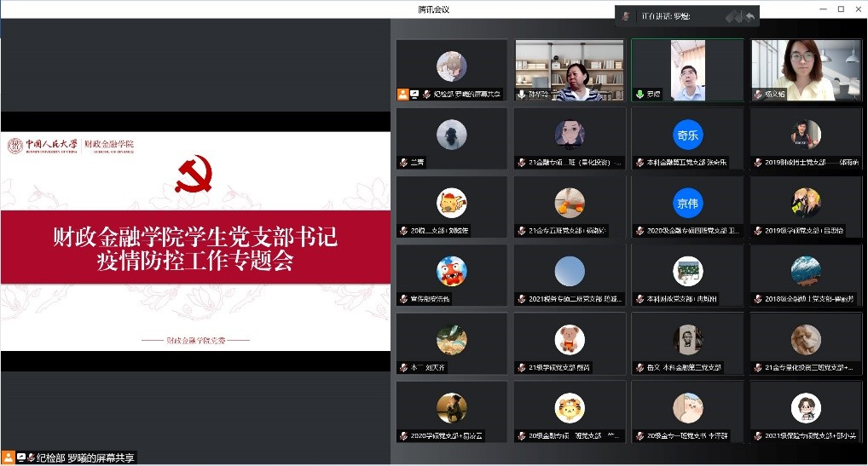Click muted mic icon on 兰青 tile
The width and height of the screenshot is (868, 466).
pos(403,162)
